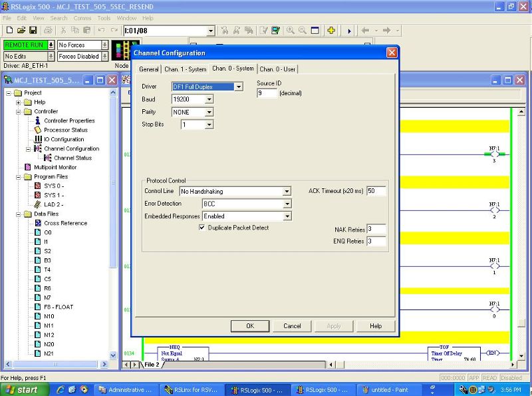This screenshot has width=532, height=396.
Task: Click the Print toolbar icon
Action: click(48, 30)
